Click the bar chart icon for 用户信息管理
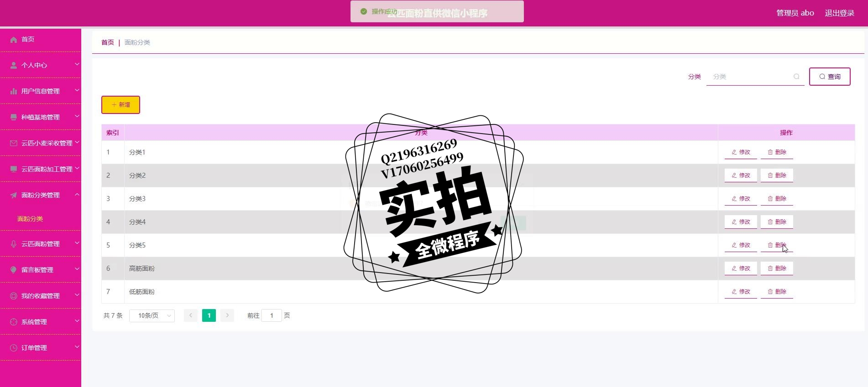 tap(14, 92)
